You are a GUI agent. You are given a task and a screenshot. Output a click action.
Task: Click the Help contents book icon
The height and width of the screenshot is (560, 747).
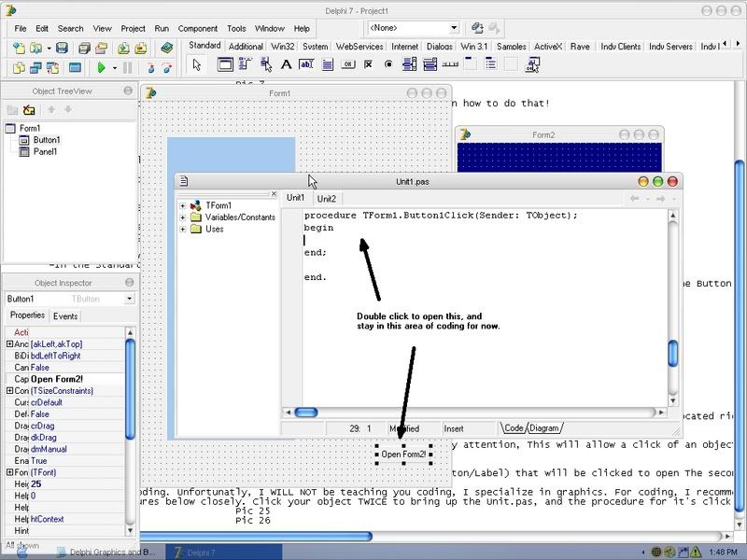167,48
